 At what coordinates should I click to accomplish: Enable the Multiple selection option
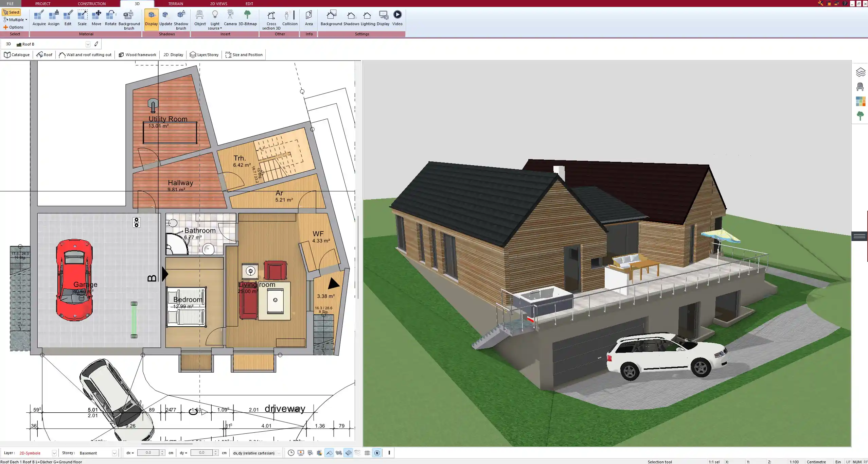pyautogui.click(x=15, y=20)
